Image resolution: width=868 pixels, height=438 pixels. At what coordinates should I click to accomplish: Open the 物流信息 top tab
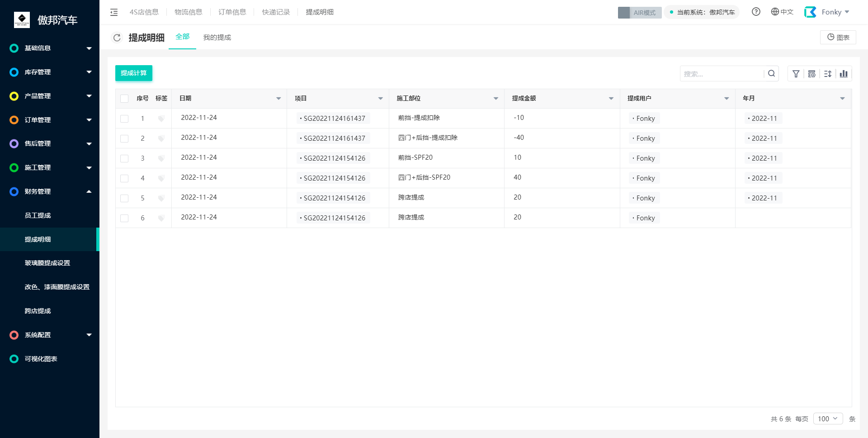pos(189,12)
